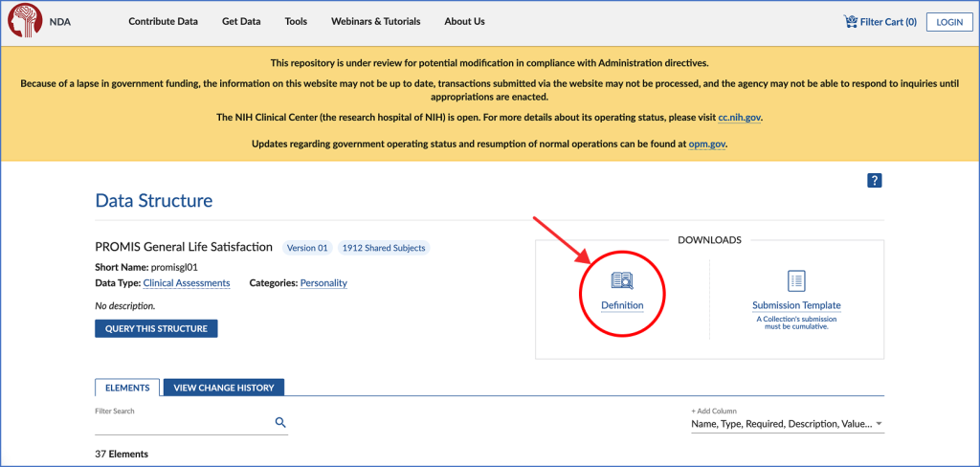Click the LOGIN button
The width and height of the screenshot is (980, 467).
tap(948, 21)
